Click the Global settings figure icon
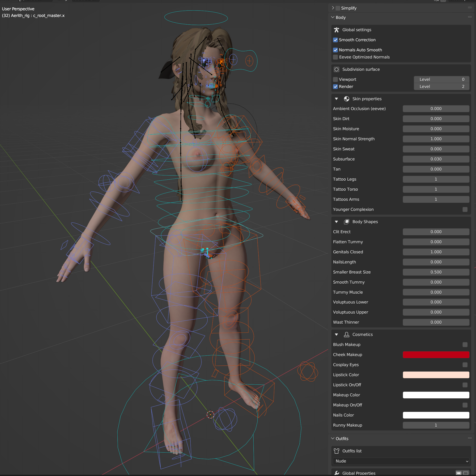 (x=337, y=30)
